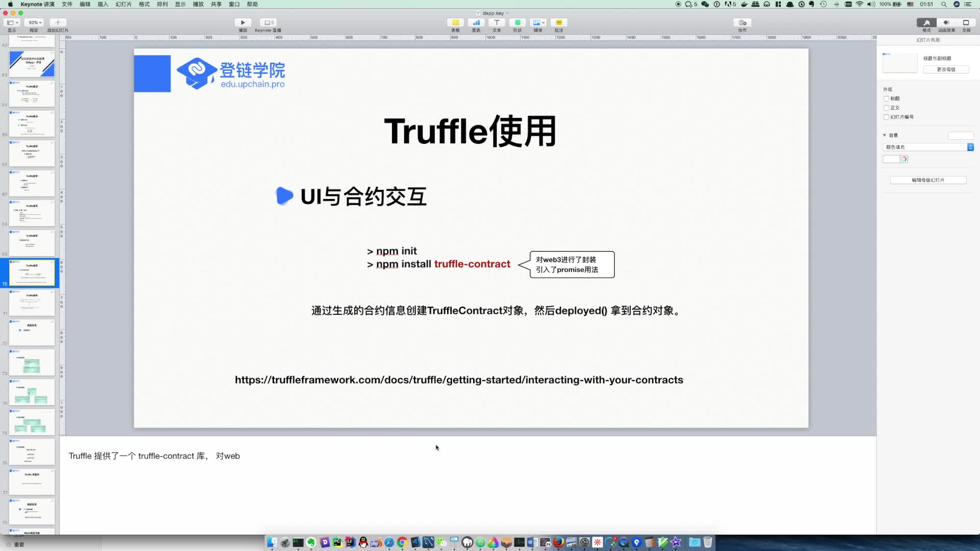Open System Preferences in the Dock
Image resolution: width=980 pixels, height=551 pixels.
pyautogui.click(x=584, y=542)
